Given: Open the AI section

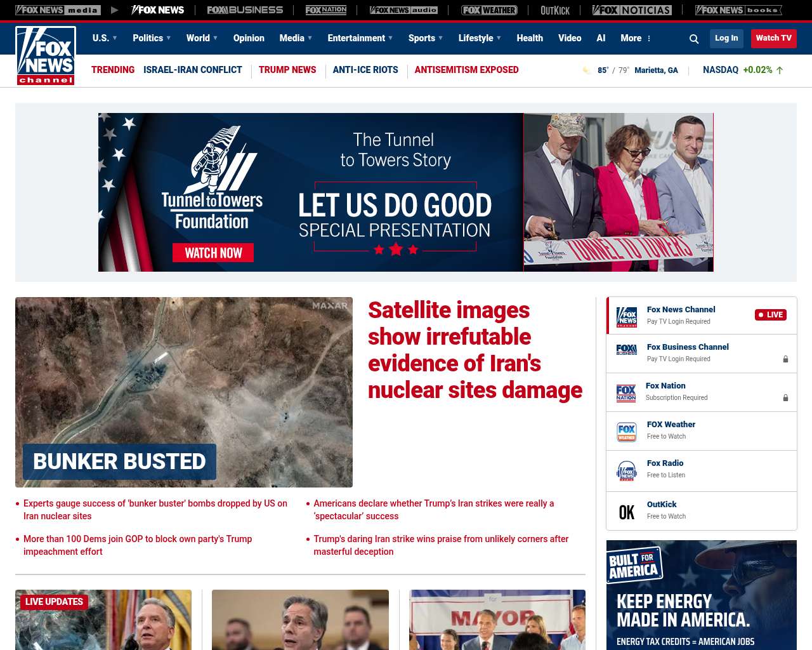Looking at the screenshot, I should [x=601, y=38].
